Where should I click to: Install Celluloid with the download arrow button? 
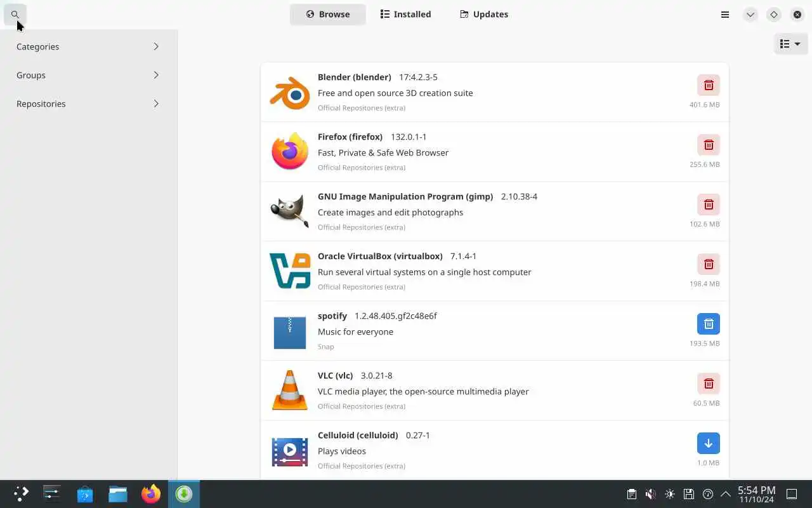coord(709,443)
